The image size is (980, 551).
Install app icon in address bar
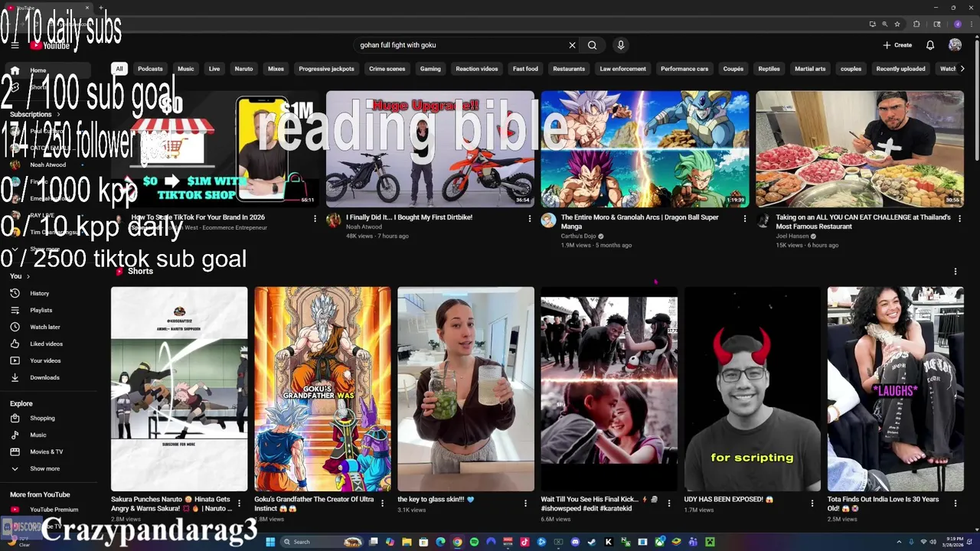[x=872, y=24]
